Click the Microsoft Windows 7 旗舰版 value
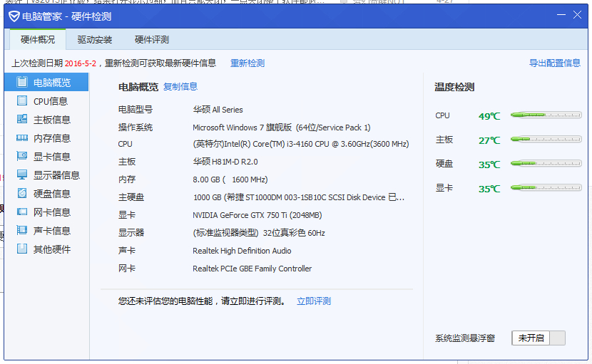 tap(281, 128)
